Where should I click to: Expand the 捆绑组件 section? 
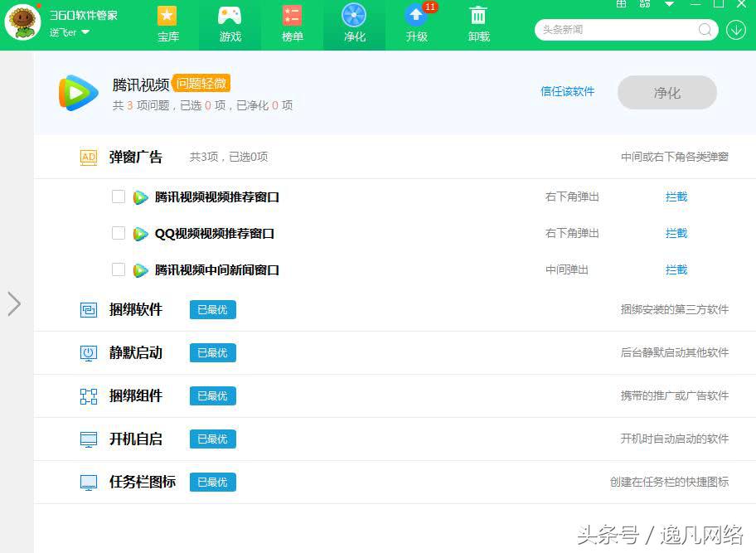click(395, 395)
